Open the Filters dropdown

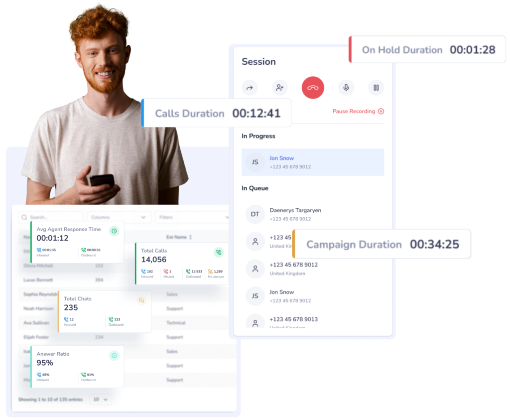(192, 217)
